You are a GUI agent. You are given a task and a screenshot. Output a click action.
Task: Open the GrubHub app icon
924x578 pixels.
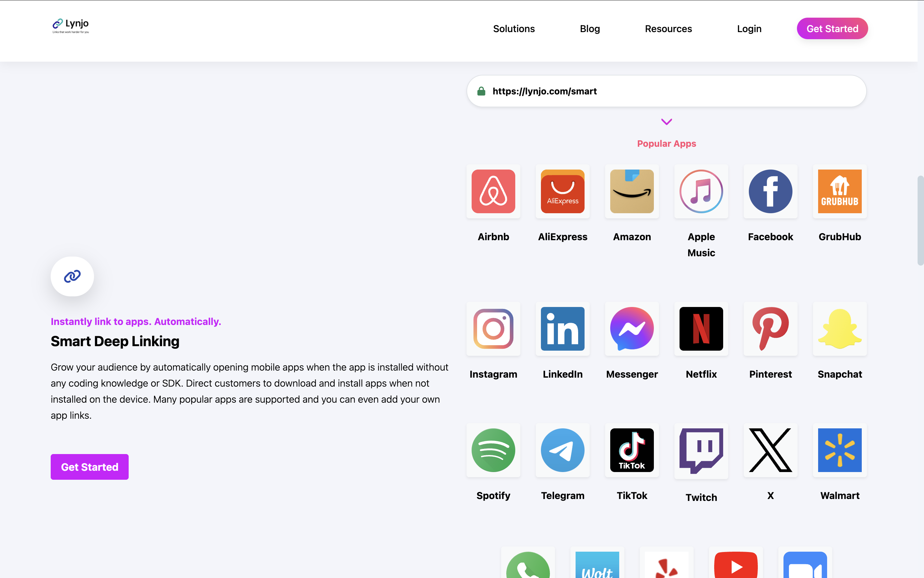click(840, 191)
